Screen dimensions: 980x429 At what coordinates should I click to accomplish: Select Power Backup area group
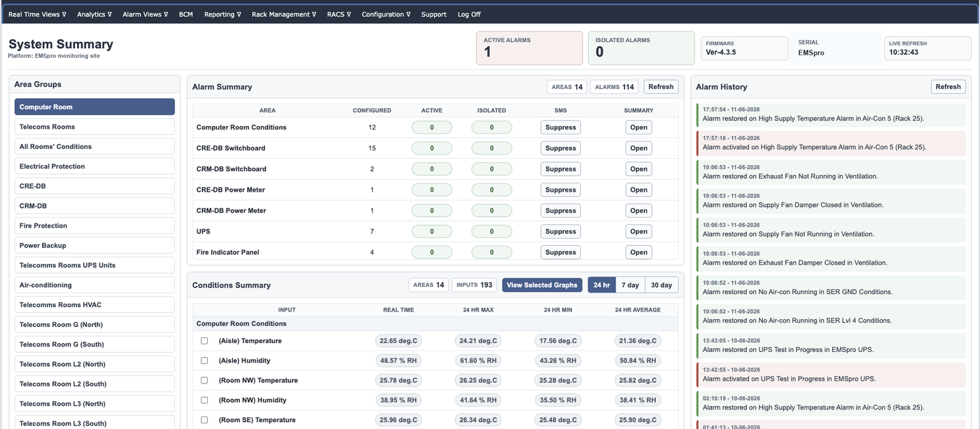[x=94, y=246]
